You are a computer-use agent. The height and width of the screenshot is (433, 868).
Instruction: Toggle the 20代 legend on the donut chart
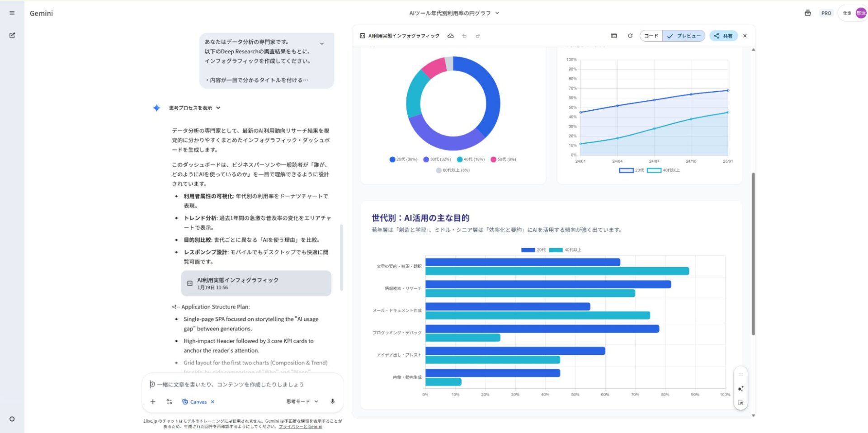[x=403, y=159]
